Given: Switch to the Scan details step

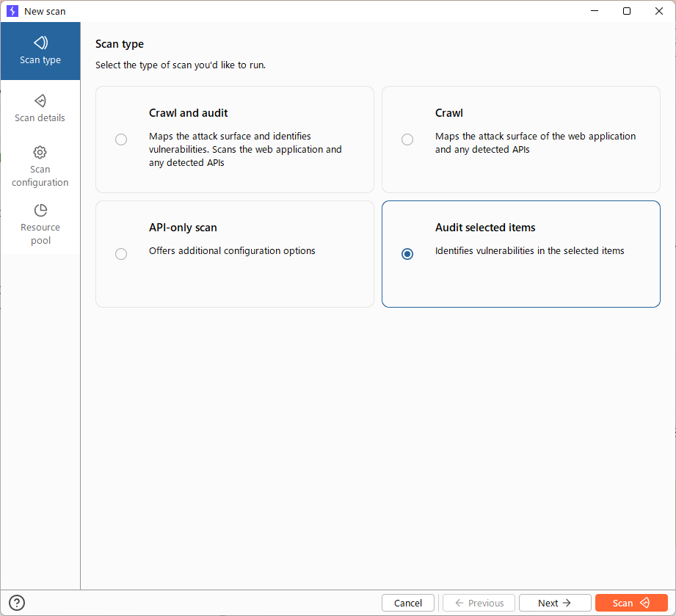Looking at the screenshot, I should pos(40,110).
